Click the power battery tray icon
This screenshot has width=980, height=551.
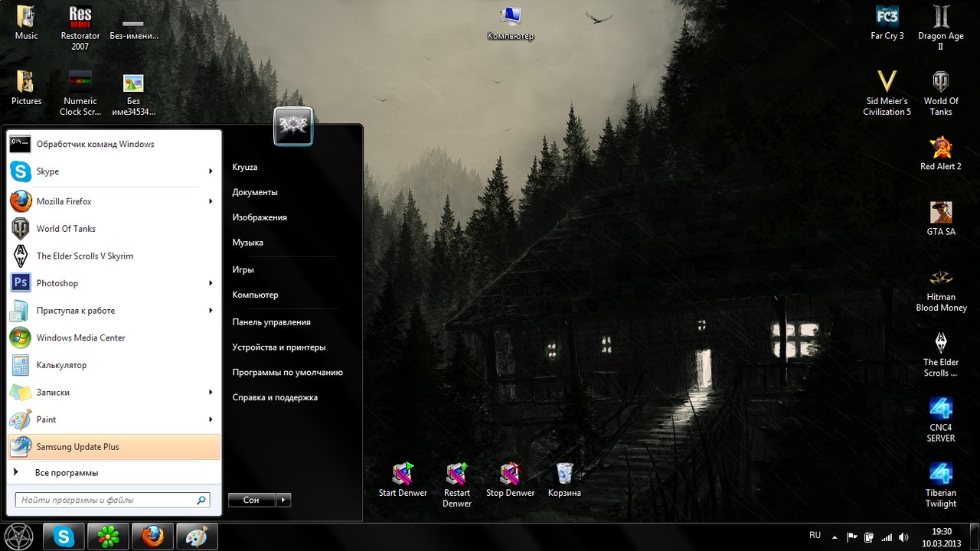869,537
